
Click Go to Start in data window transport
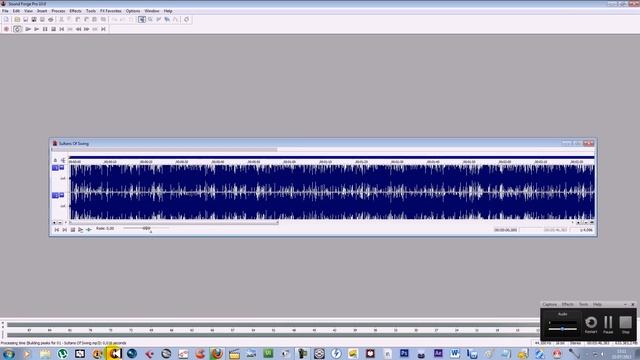click(x=57, y=230)
